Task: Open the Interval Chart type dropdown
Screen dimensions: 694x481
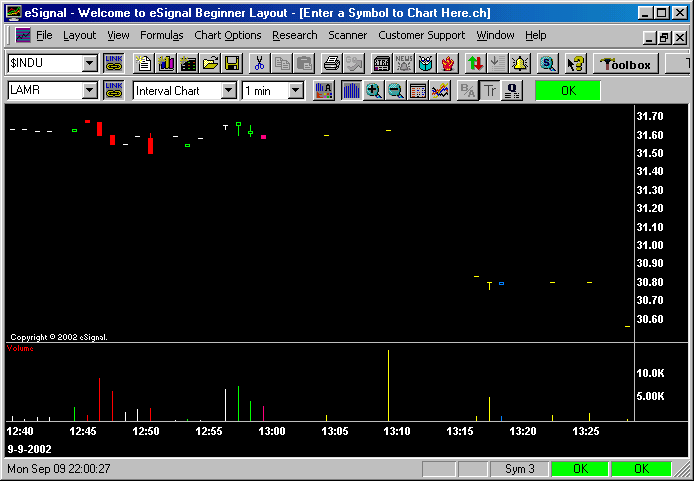Action: [x=229, y=91]
